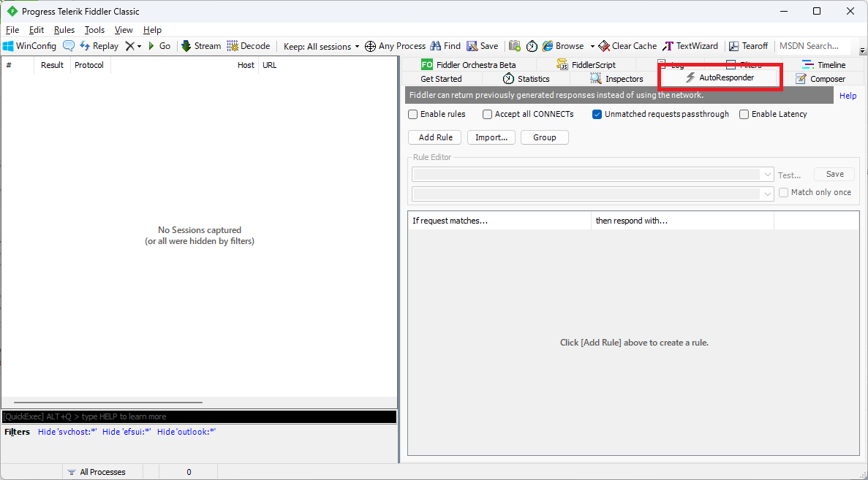This screenshot has height=480, width=868.
Task: Open the Fiddler Orchestra Beta tab
Action: pos(468,65)
